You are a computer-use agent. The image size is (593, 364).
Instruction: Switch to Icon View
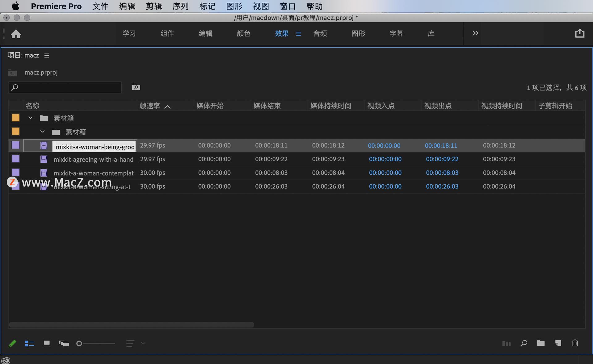[x=47, y=343]
